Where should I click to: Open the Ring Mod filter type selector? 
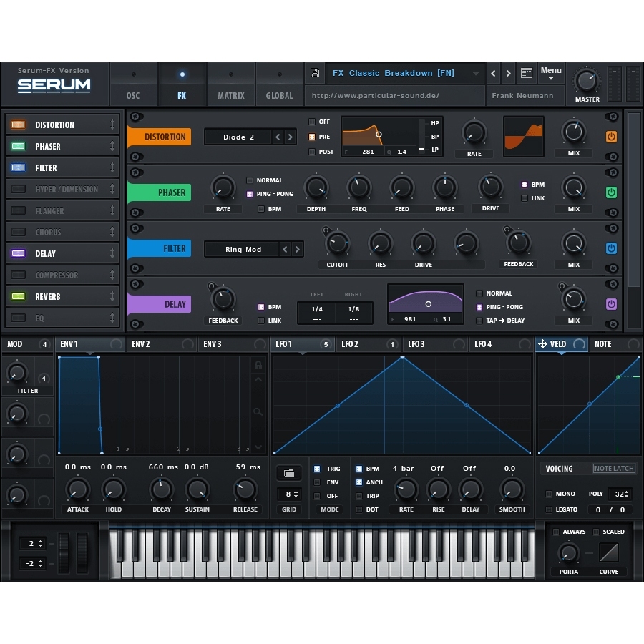(243, 249)
